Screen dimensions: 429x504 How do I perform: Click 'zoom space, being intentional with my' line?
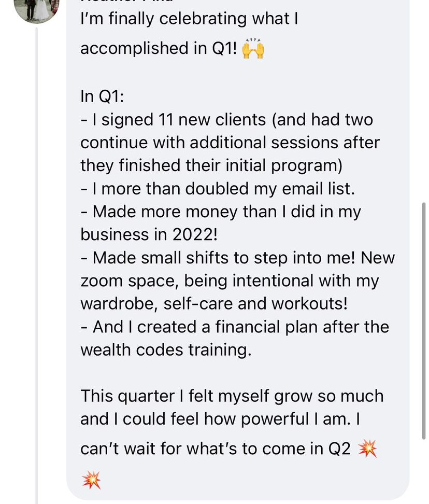(x=230, y=281)
